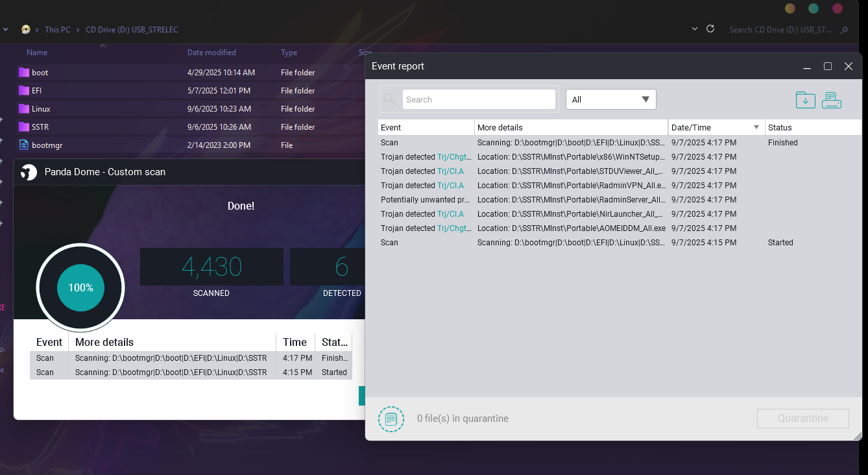Click the CD drive icon in address bar
The image size is (868, 475).
pyautogui.click(x=25, y=29)
